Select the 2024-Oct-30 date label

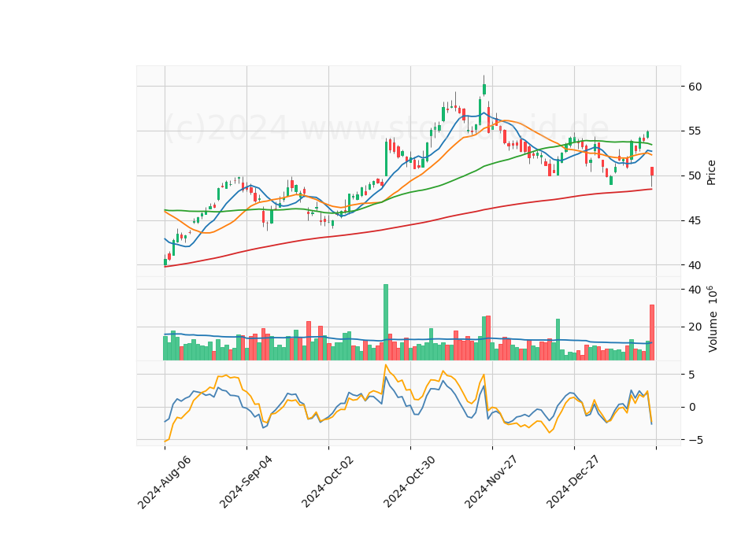[x=409, y=482]
